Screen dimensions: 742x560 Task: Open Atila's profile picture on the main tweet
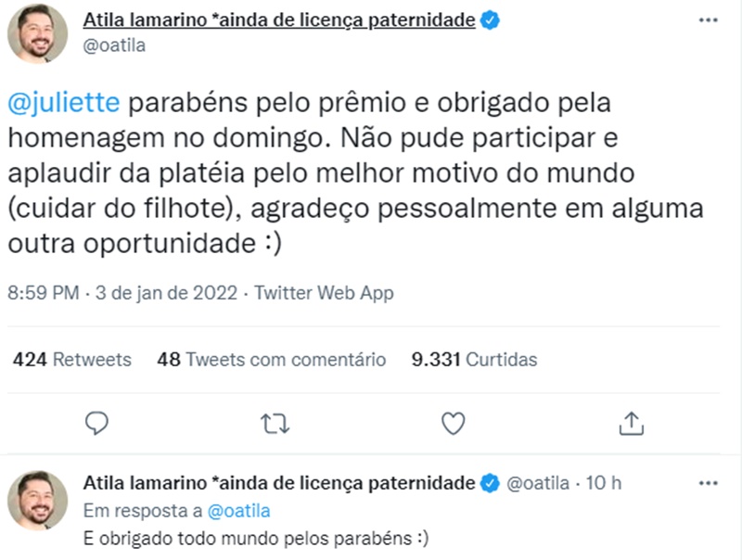click(x=32, y=32)
